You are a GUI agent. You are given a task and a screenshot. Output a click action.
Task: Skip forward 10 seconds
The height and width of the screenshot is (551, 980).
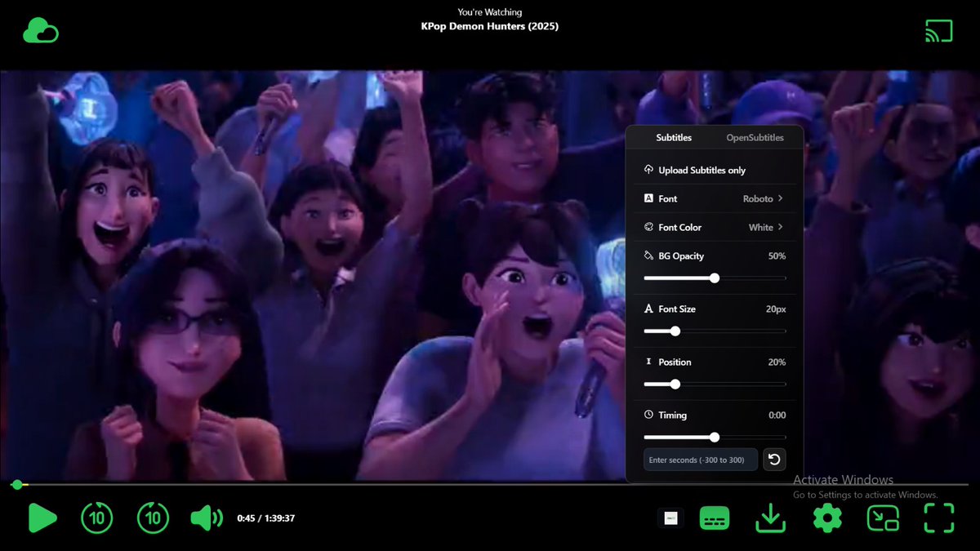[153, 518]
